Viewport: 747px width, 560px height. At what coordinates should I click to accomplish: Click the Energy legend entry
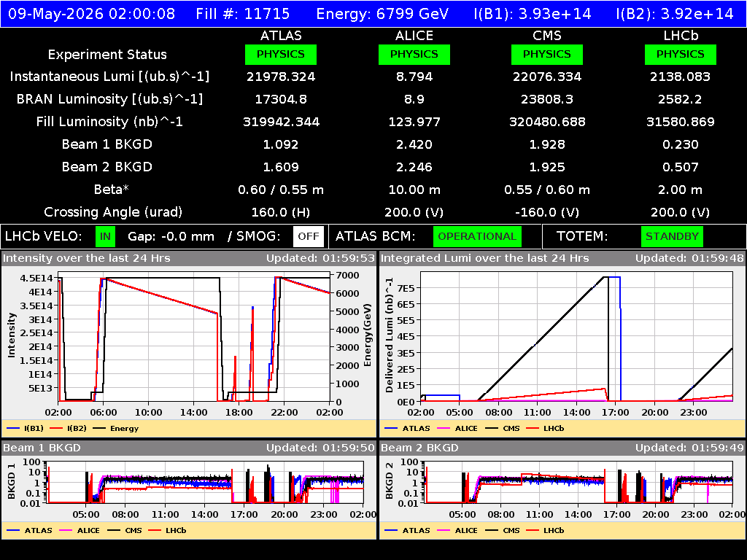pyautogui.click(x=116, y=428)
